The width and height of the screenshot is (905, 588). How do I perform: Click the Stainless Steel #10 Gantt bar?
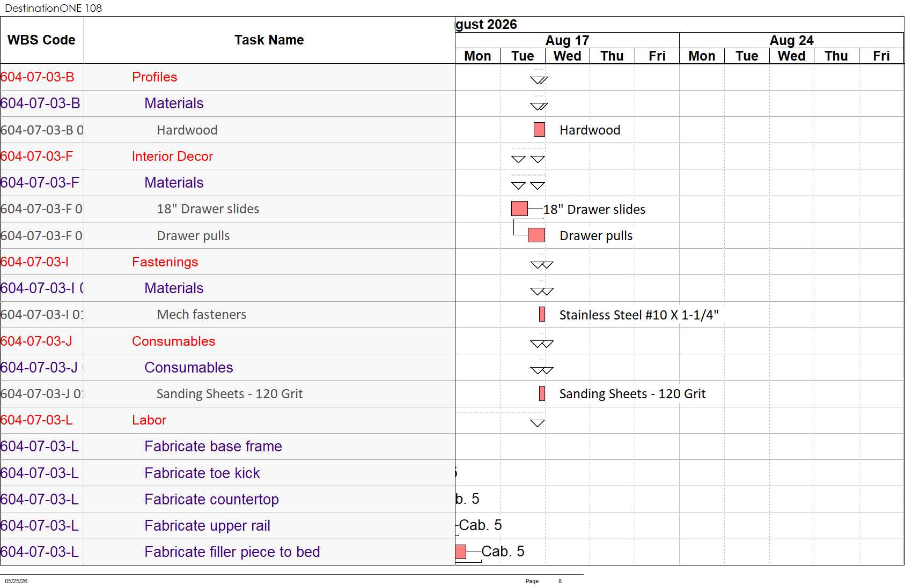coord(542,314)
